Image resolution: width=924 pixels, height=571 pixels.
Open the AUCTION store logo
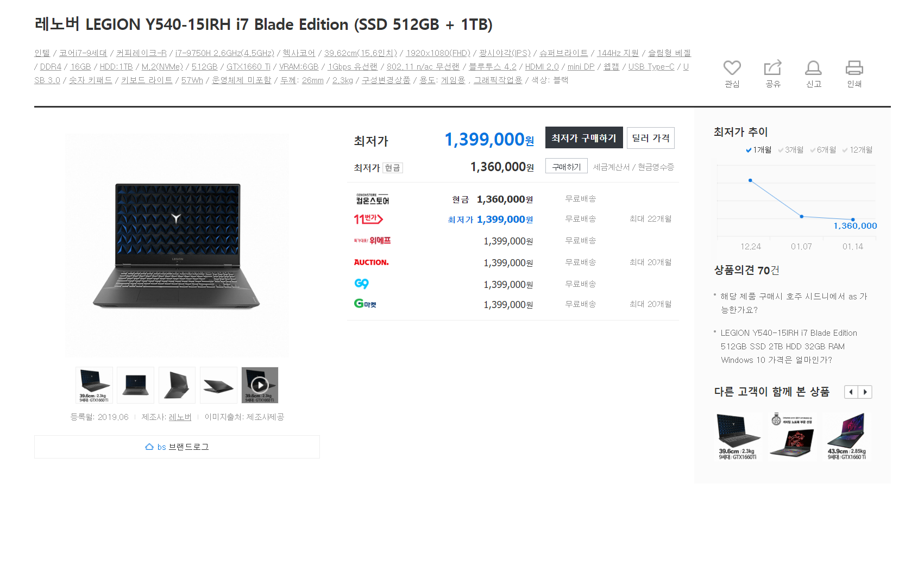[371, 262]
